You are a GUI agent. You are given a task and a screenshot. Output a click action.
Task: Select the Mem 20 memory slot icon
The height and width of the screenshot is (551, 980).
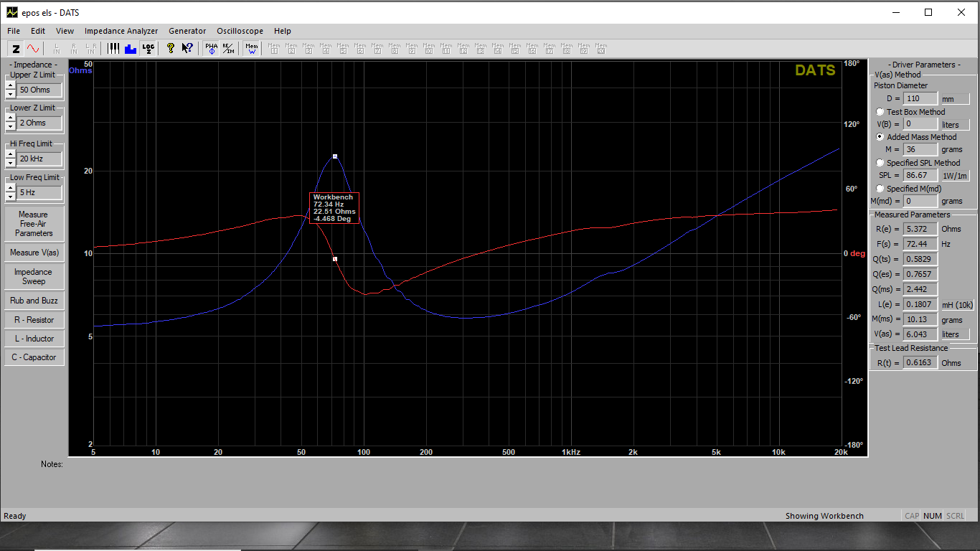(601, 49)
